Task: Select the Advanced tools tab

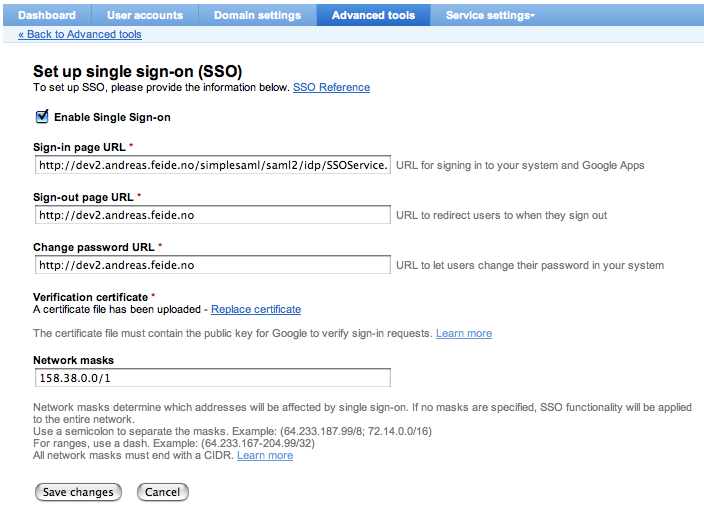Action: pos(373,15)
